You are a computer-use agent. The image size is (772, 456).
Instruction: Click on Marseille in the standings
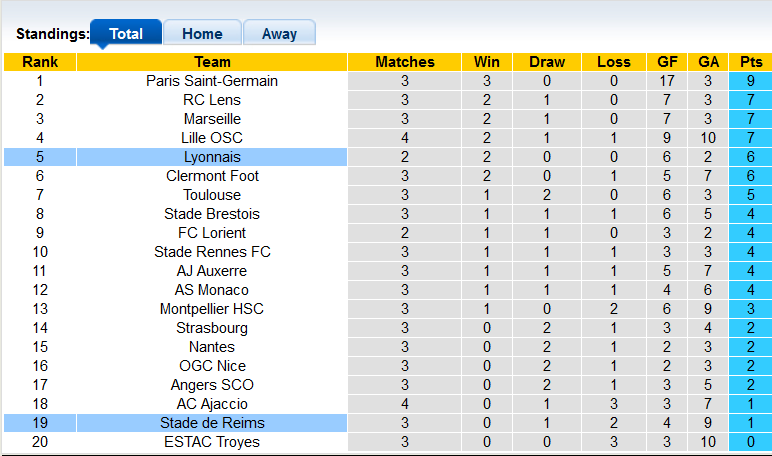212,119
